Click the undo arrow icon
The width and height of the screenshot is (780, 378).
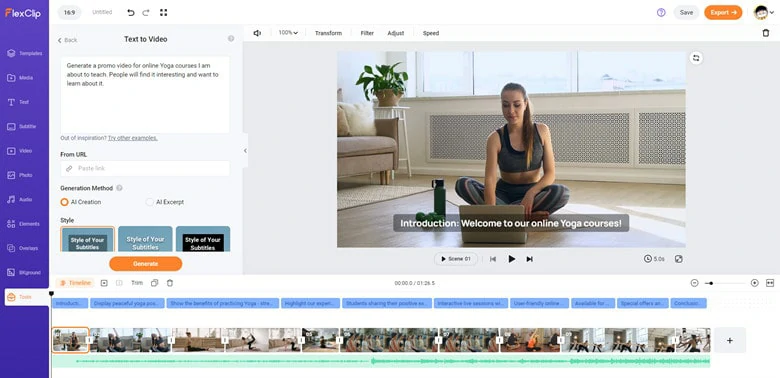click(x=131, y=12)
